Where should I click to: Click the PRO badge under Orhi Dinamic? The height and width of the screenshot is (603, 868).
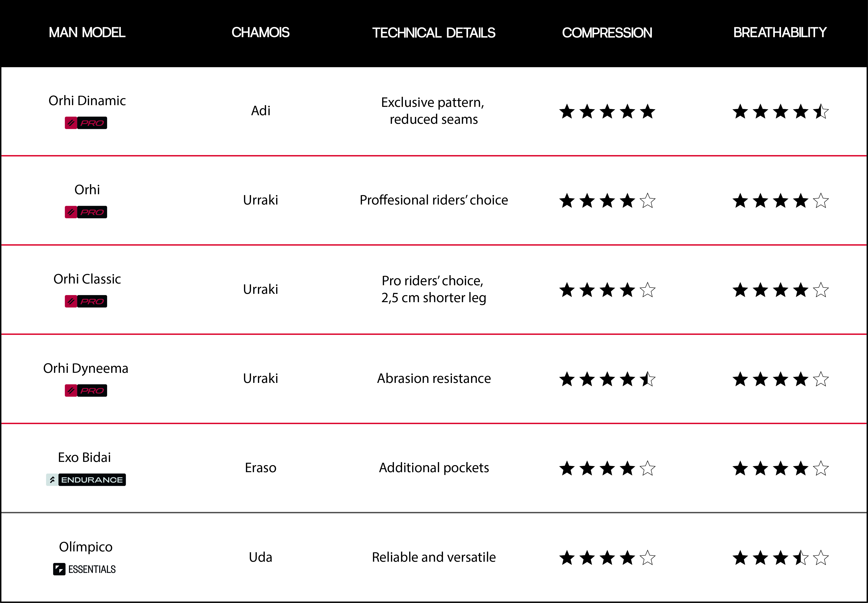[86, 123]
